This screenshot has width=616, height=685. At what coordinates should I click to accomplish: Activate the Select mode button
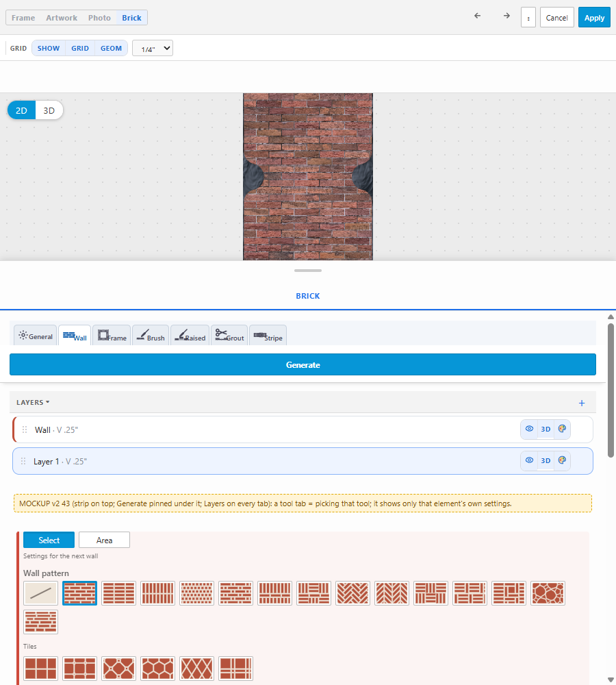(x=49, y=540)
